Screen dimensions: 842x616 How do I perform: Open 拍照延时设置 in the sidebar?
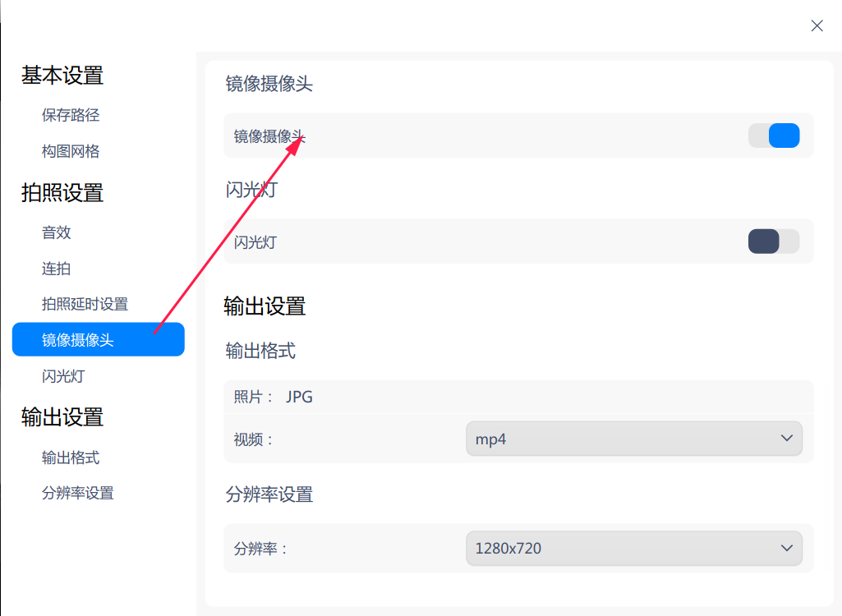coord(85,304)
